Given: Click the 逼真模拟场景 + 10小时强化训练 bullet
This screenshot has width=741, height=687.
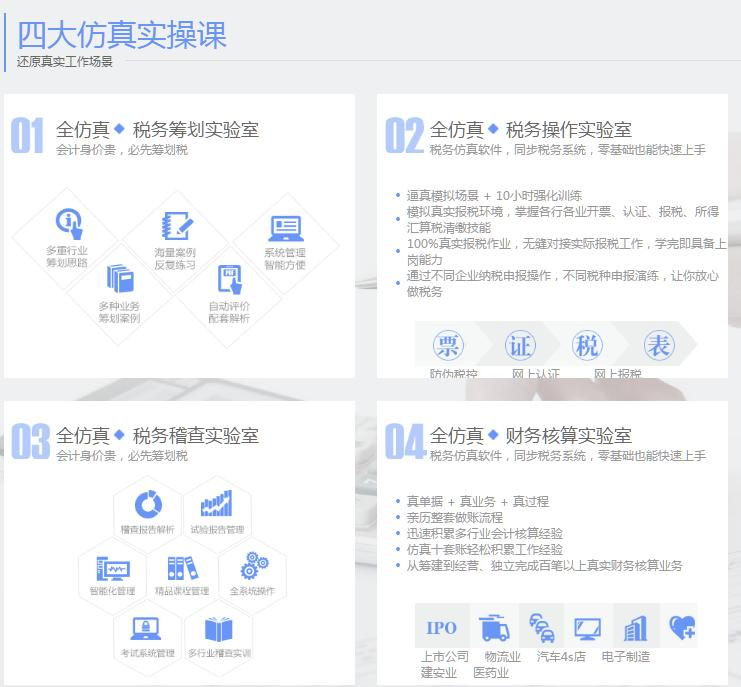Looking at the screenshot, I should [x=494, y=195].
